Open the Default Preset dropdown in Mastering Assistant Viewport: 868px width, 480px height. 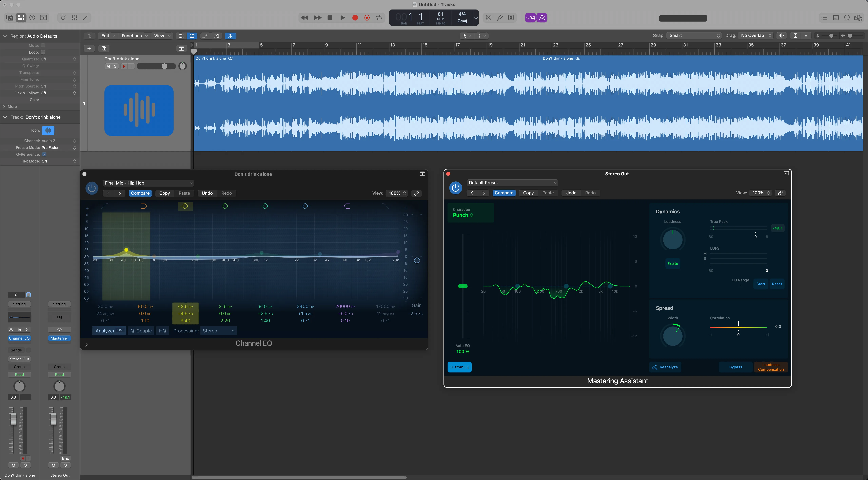512,182
